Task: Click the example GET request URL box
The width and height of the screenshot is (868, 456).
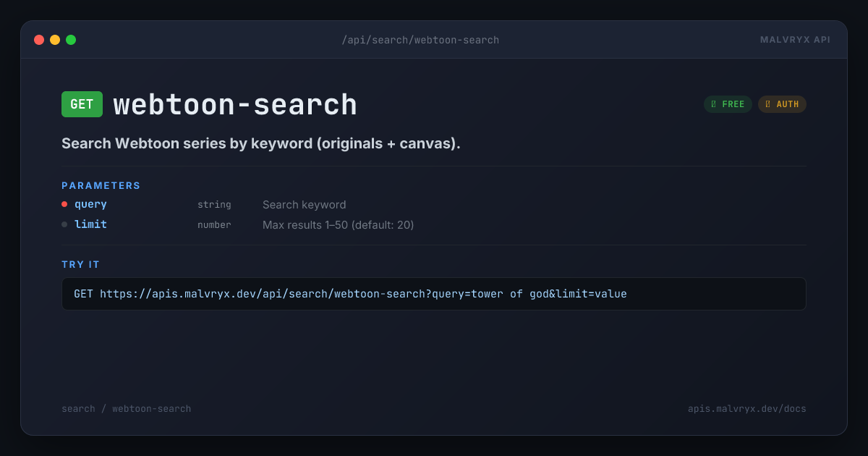Action: (434, 294)
